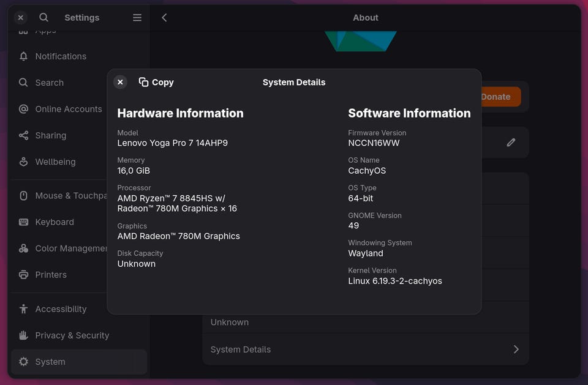Click the copy icon beside Copy label
This screenshot has width=588, height=385.
click(x=143, y=82)
